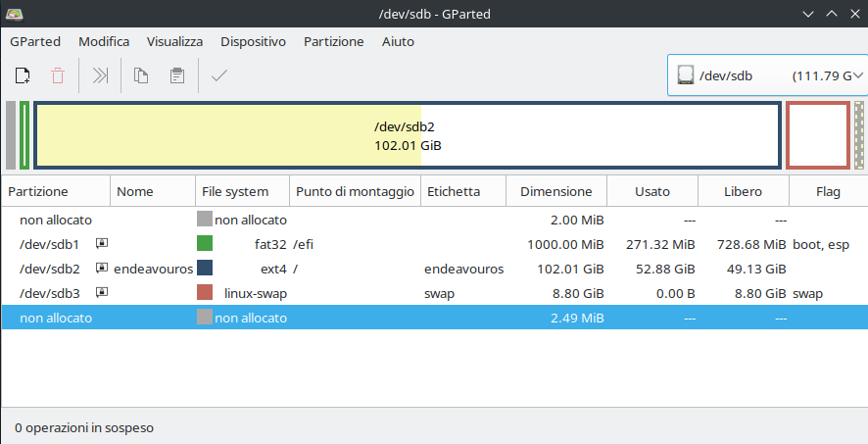Click the copy partition toolbar icon

pyautogui.click(x=141, y=75)
